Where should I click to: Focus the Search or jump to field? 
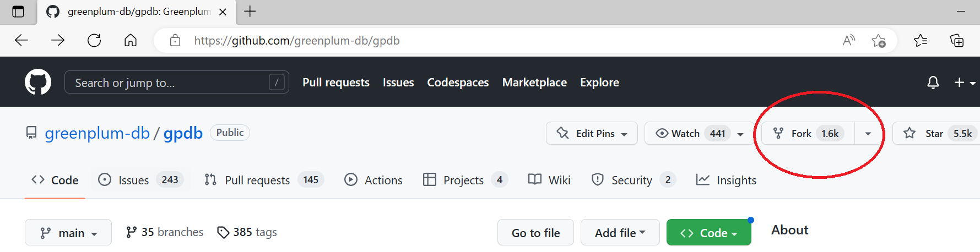[177, 83]
